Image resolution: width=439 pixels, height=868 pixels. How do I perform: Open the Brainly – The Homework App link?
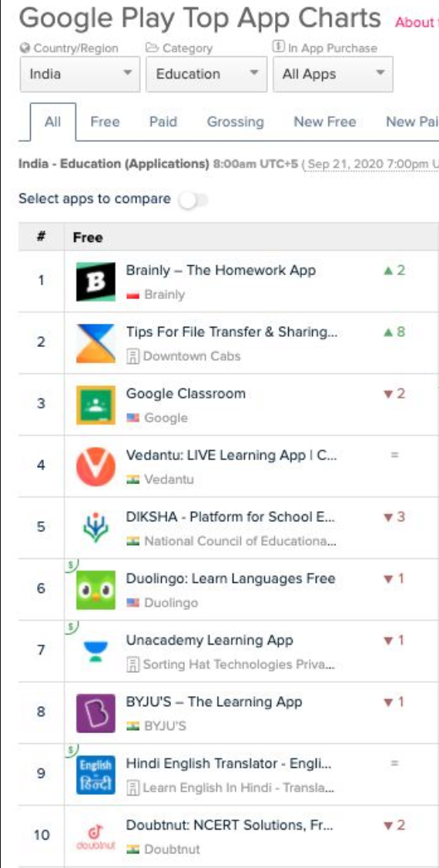click(x=220, y=271)
